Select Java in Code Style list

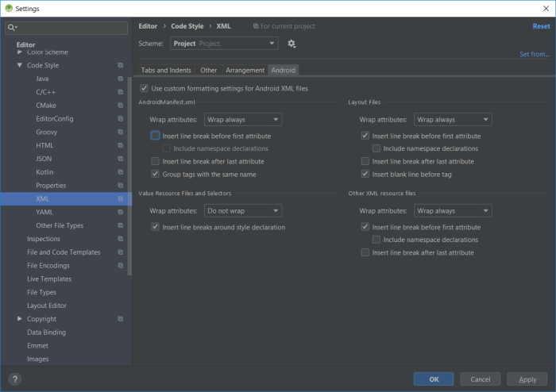pos(42,79)
